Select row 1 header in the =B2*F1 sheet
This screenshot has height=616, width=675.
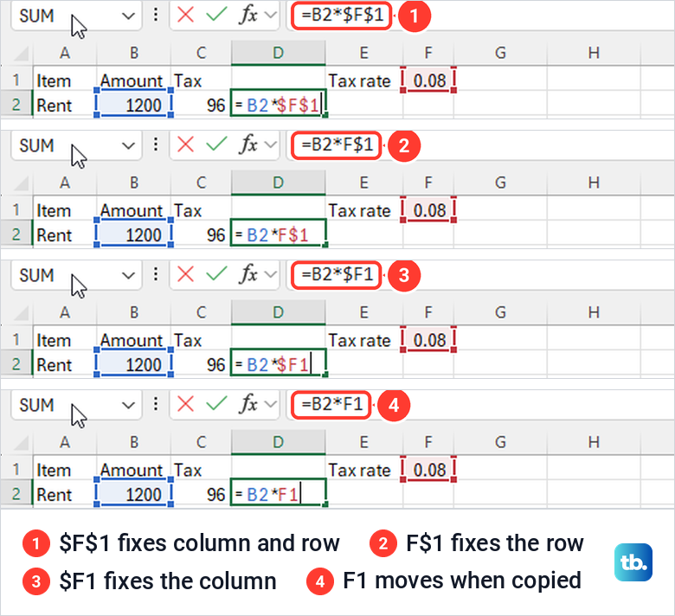(16, 469)
